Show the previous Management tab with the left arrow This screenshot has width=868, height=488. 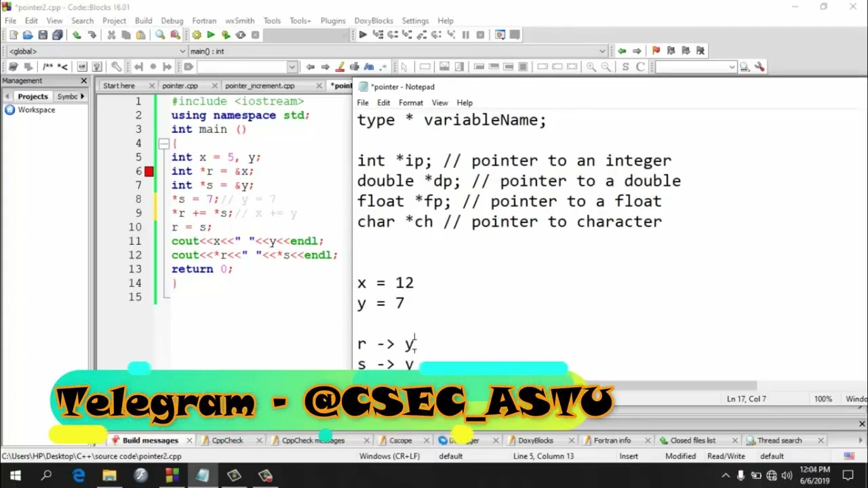(7, 96)
